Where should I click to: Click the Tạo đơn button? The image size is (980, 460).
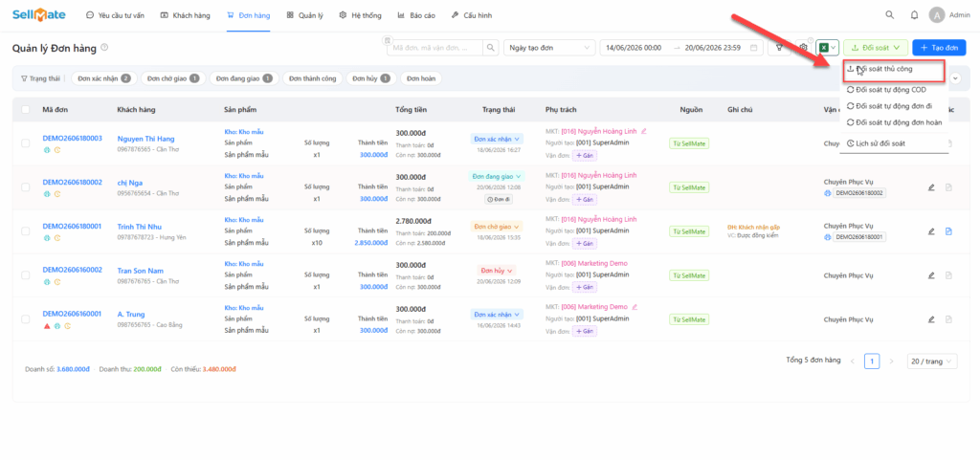[x=939, y=48]
